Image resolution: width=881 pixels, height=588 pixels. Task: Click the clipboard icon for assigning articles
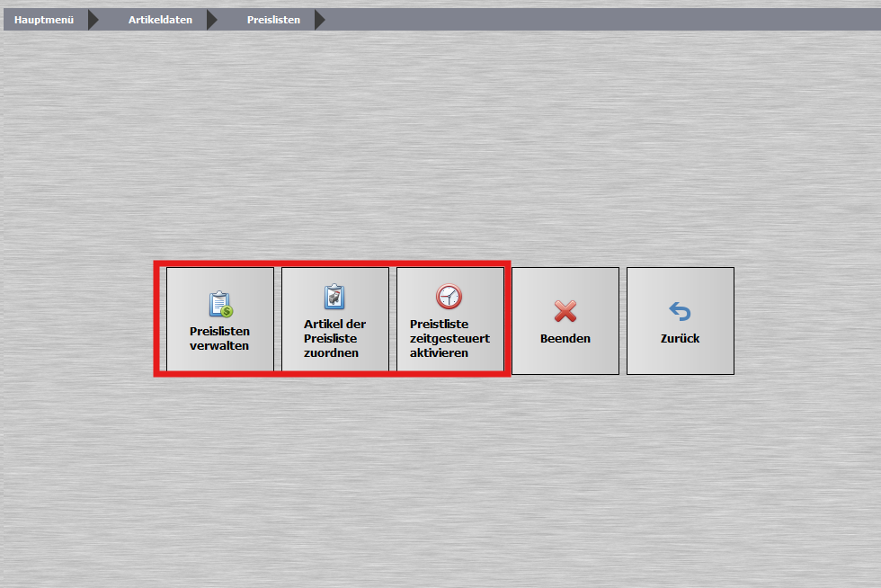coord(334,298)
